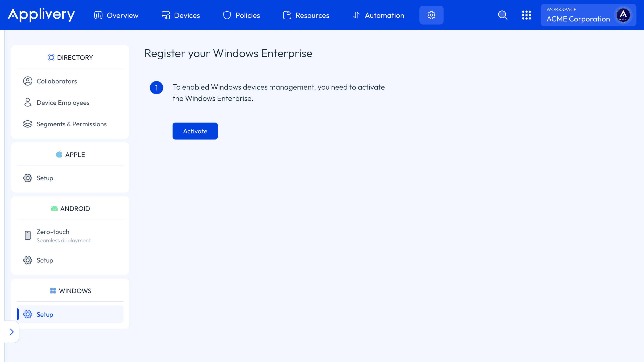Click the Device Employees person icon

[x=27, y=103]
